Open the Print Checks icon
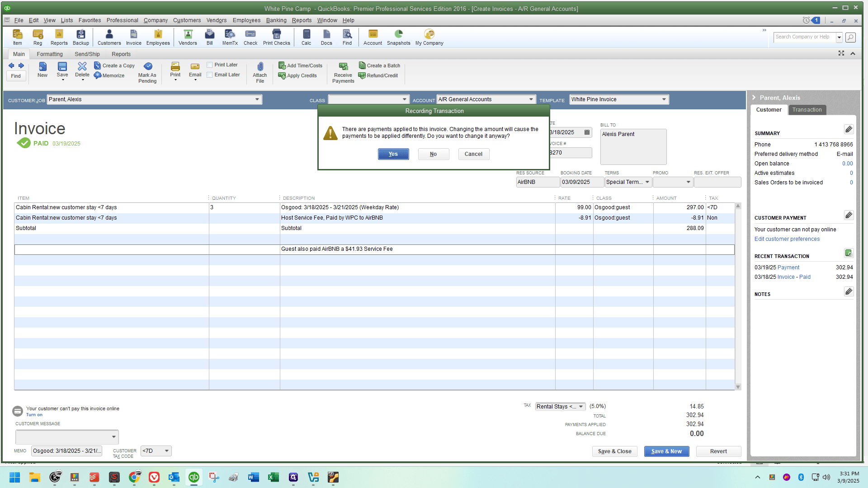 tap(276, 37)
